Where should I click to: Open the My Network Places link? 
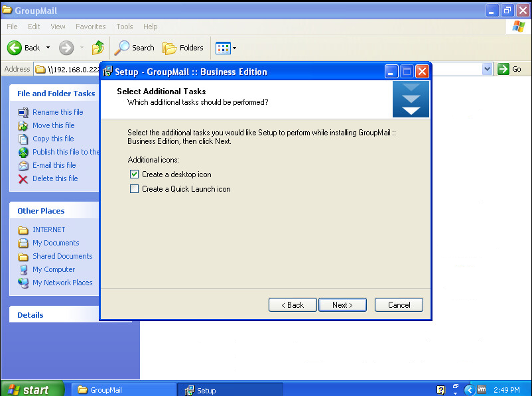[62, 283]
